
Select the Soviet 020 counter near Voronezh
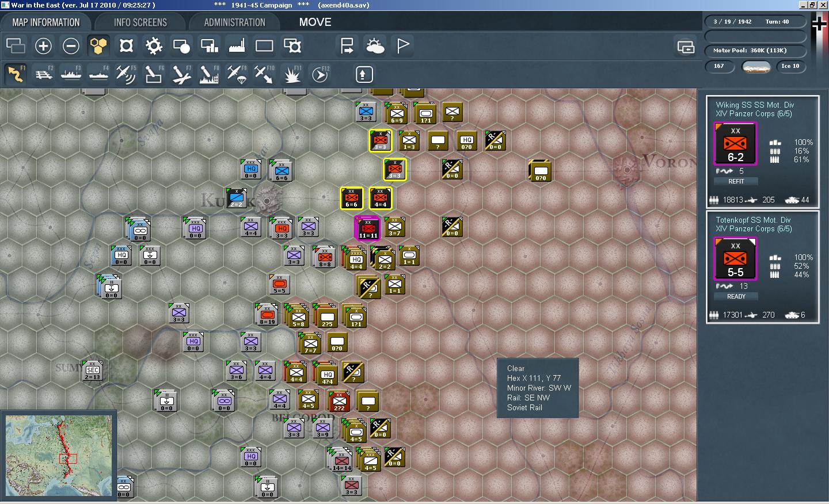pyautogui.click(x=540, y=170)
